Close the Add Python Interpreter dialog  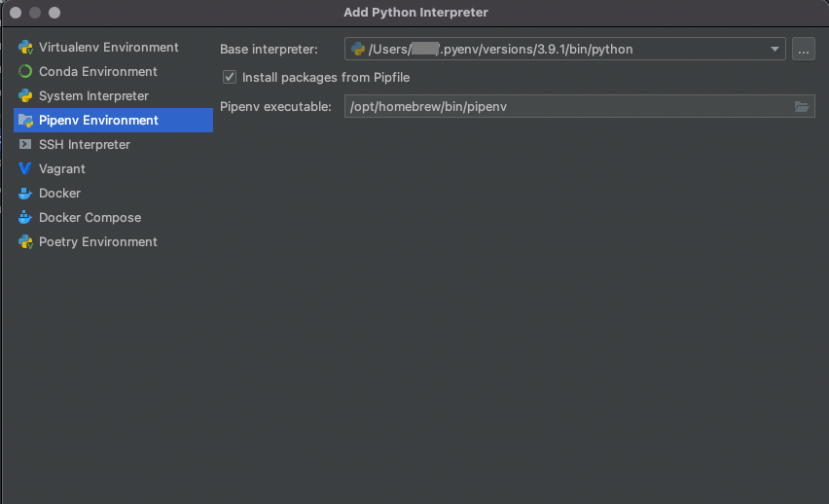[16, 13]
